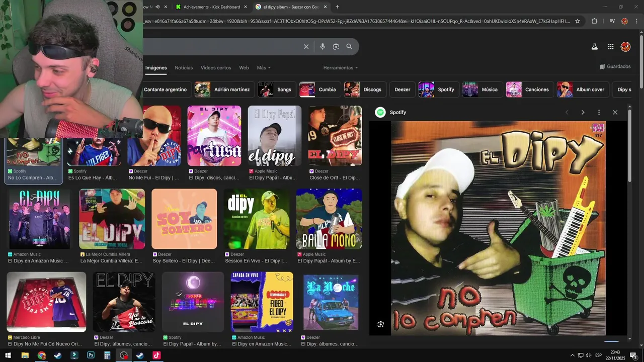Click the browser address bar URL
This screenshot has width=644, height=362.
coord(356,21)
